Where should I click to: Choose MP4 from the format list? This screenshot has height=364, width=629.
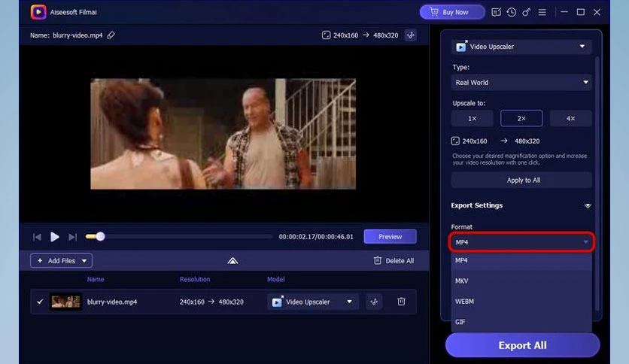521,260
